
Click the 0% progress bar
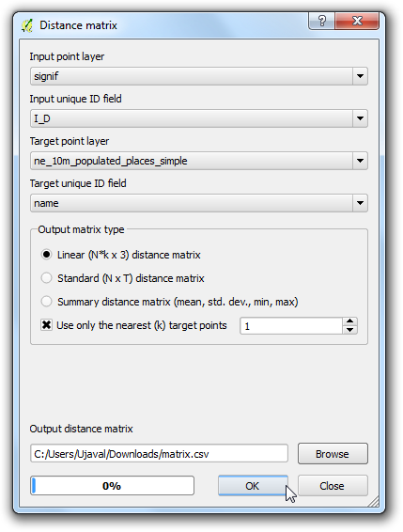tap(112, 486)
